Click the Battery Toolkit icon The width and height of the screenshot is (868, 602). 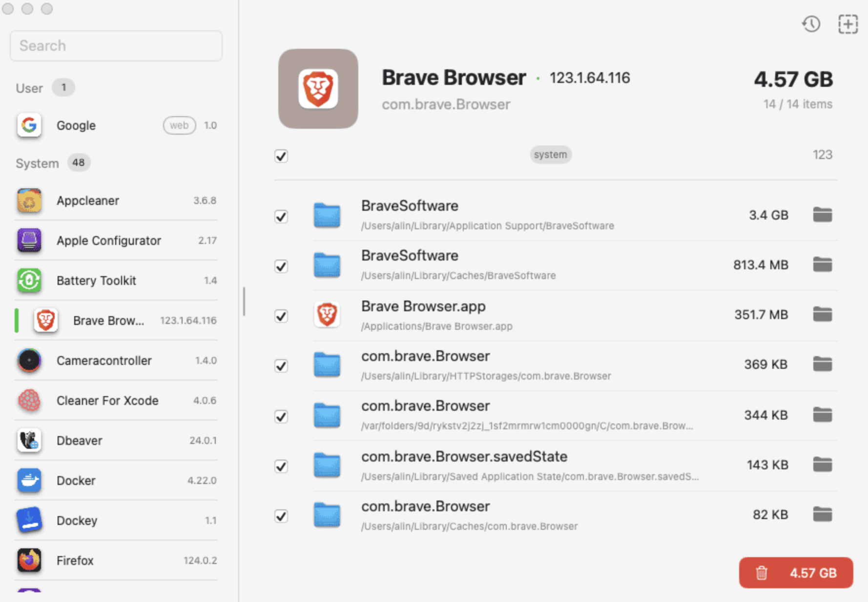(29, 281)
